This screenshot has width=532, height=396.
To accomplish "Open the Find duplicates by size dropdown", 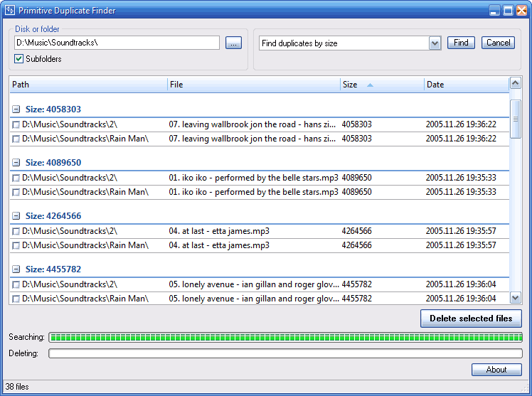I will 435,43.
